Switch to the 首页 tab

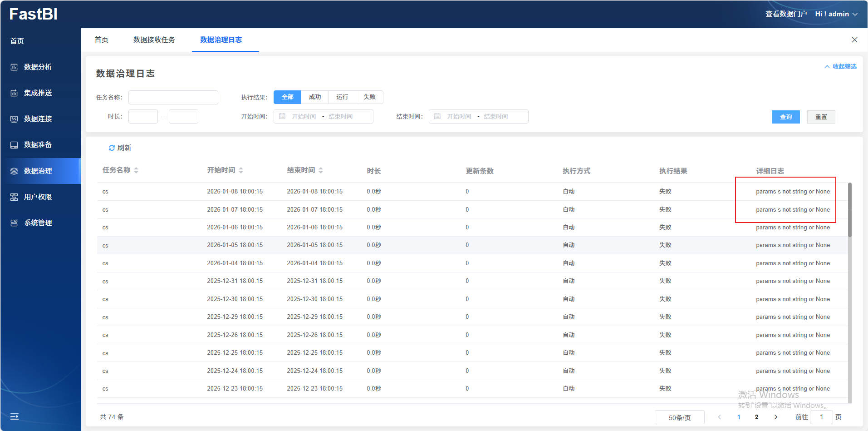tap(101, 40)
